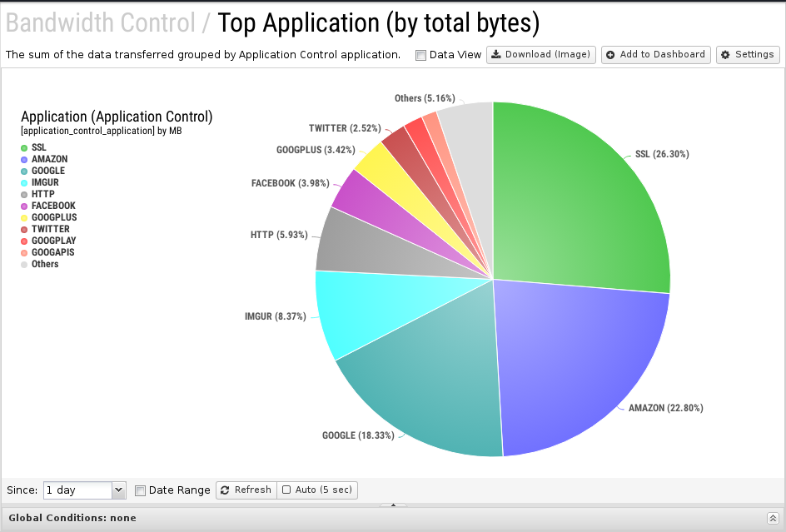Enable the Date Range checkbox
Screen dimensions: 786x532
[141, 490]
